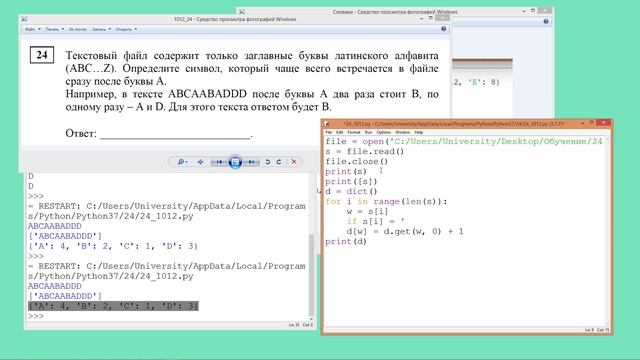Rotate the photo counterclockwise
Viewport: 640px width, 360px height.
pyautogui.click(x=268, y=162)
